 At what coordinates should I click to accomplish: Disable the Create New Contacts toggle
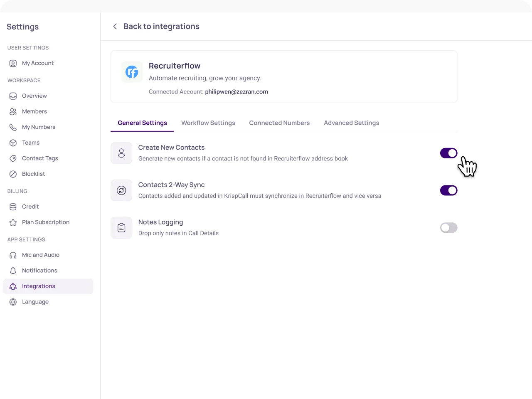coord(448,153)
